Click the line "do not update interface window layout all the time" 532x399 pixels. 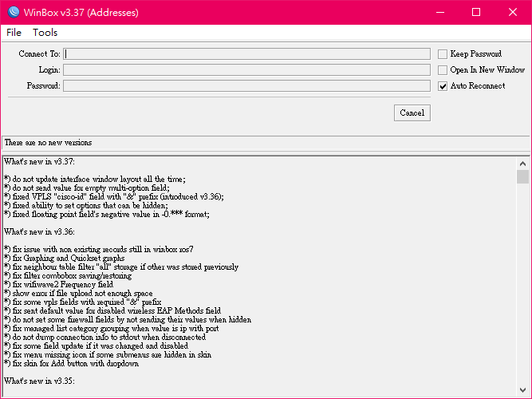click(x=95, y=180)
